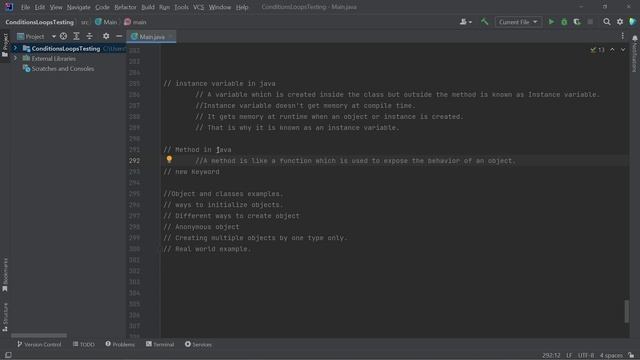Image resolution: width=640 pixels, height=360 pixels.
Task: Click the Stop icon in toolbar
Action: click(590, 22)
